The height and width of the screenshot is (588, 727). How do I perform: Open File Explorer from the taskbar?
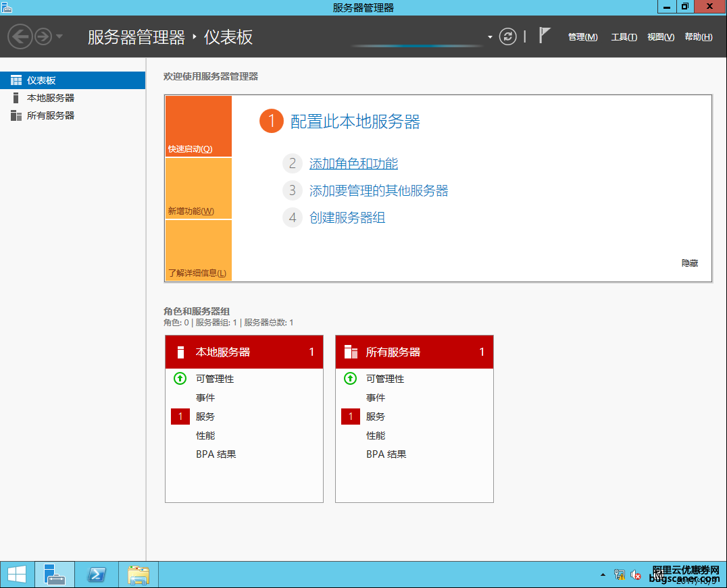click(x=139, y=574)
